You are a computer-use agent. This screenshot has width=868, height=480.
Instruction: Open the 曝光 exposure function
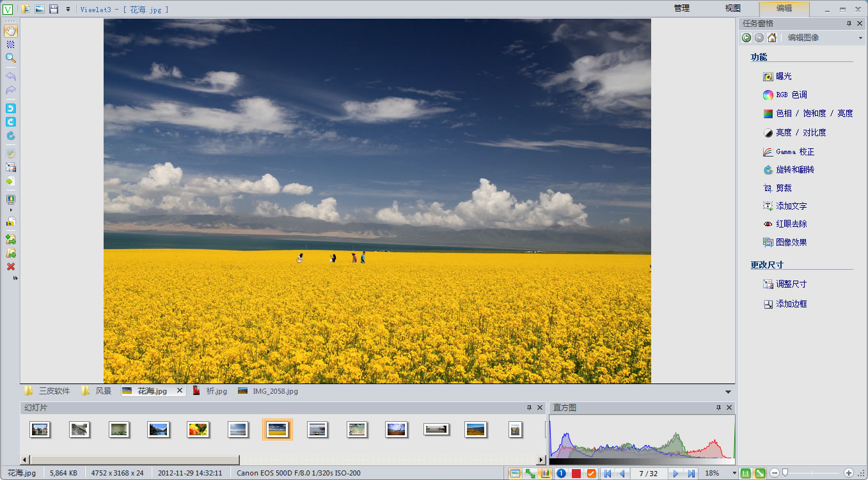tap(784, 77)
